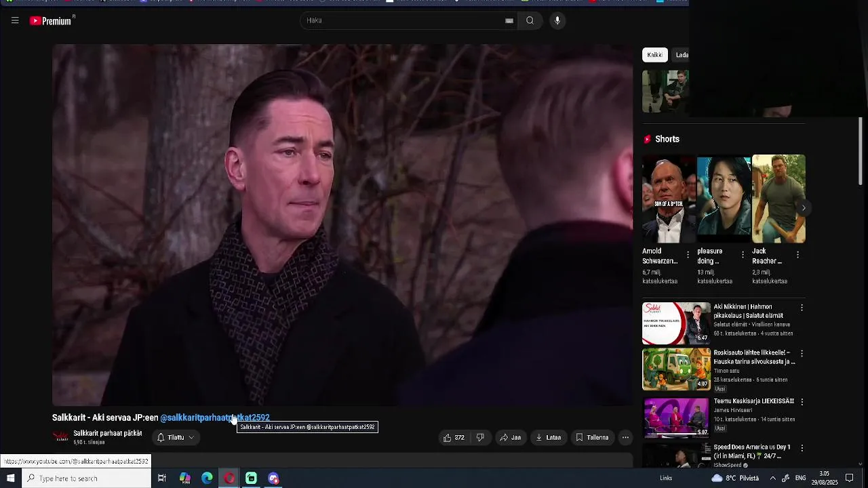
Task: Open the weather widget 8°C Pilvistä
Action: click(x=735, y=479)
